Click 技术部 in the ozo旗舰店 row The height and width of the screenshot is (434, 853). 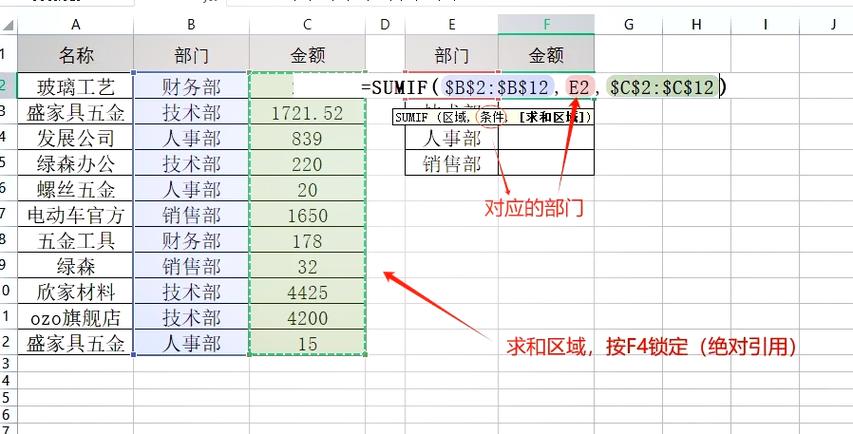pyautogui.click(x=191, y=317)
